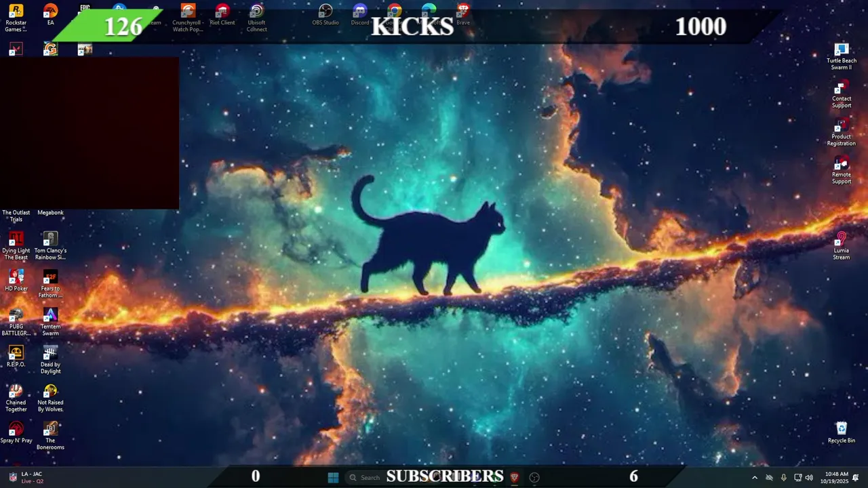
Task: Select Remote Support desktop icon
Action: pos(842,170)
